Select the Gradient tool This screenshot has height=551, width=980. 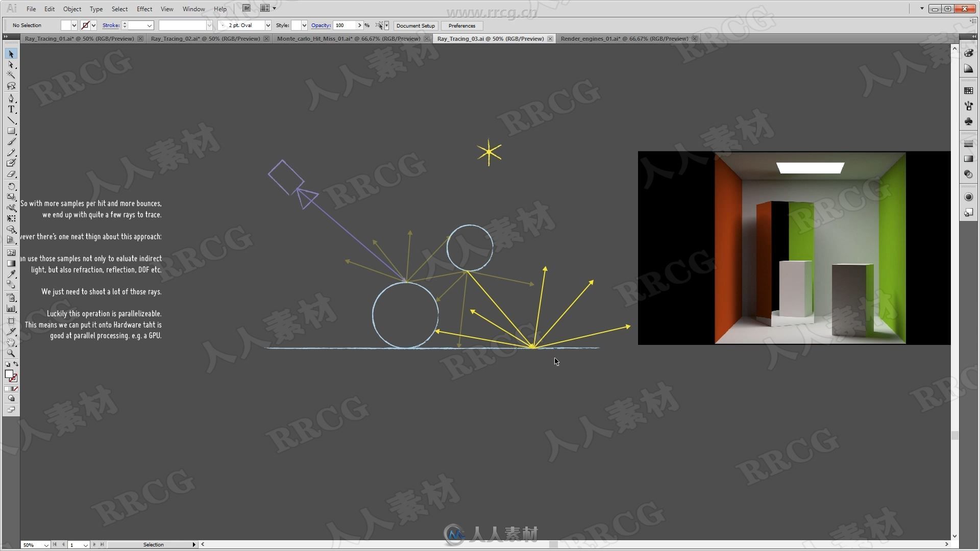[11, 263]
